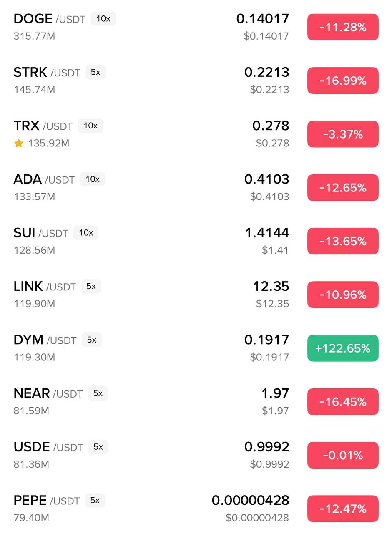Open the NEAR/USDT pair row

48,393
